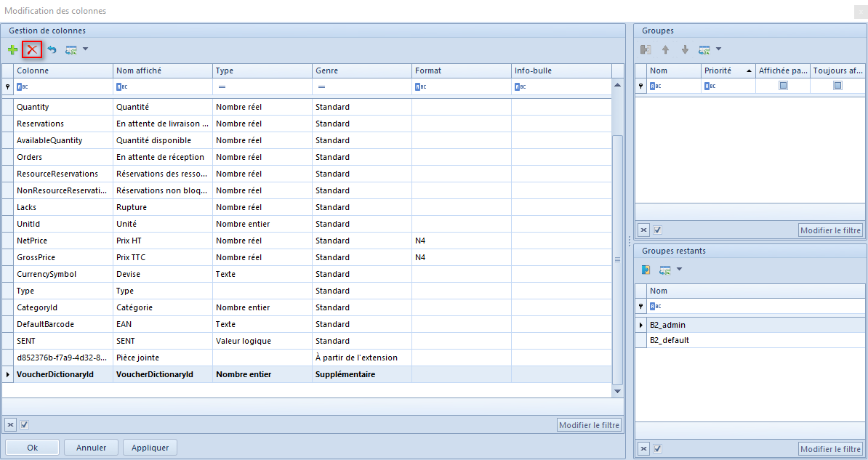Click the Pièce jointe display name cell
This screenshot has width=868, height=460.
point(163,358)
